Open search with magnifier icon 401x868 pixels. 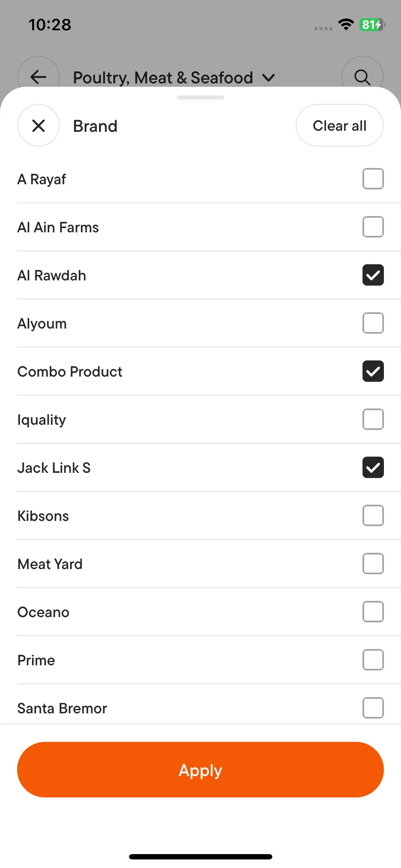point(362,77)
